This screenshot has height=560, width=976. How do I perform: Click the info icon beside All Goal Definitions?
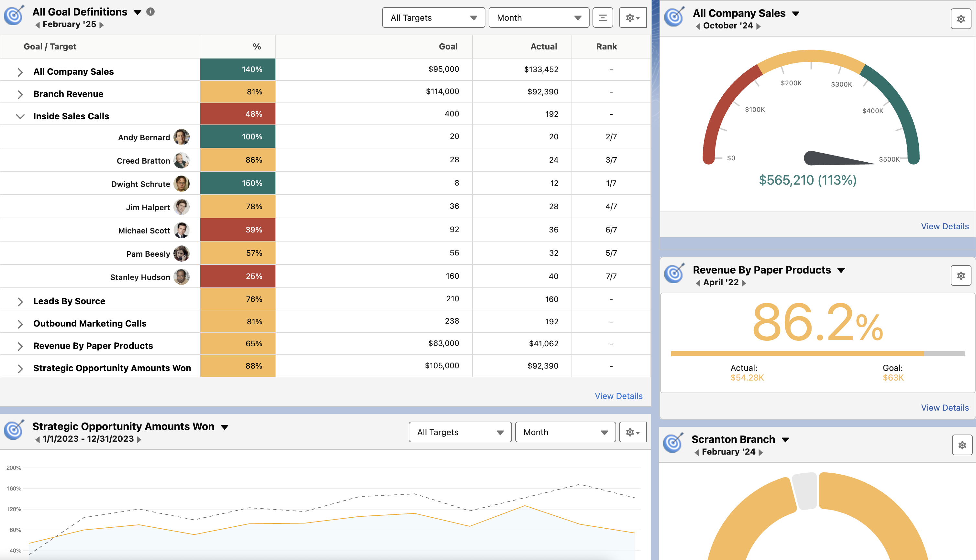150,12
